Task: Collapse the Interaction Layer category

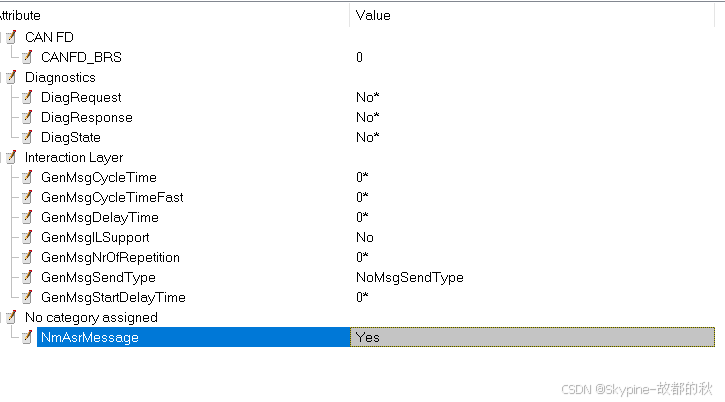Action: coord(11,157)
